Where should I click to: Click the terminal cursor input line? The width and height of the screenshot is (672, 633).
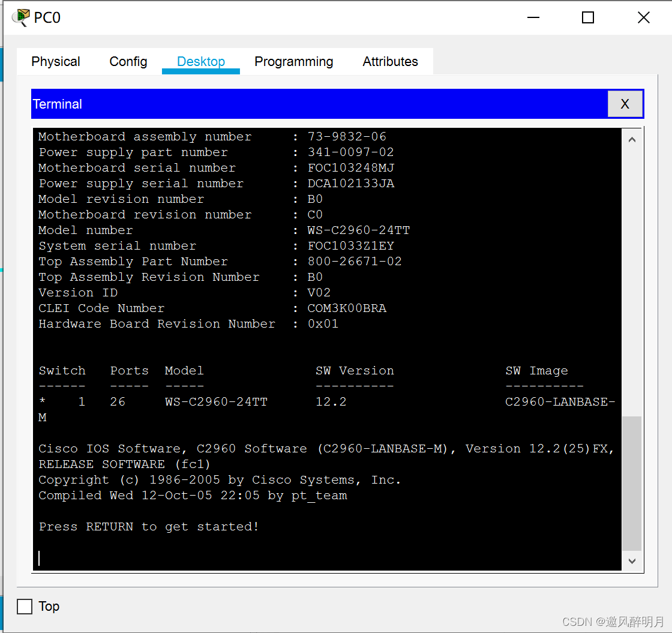[327, 558]
